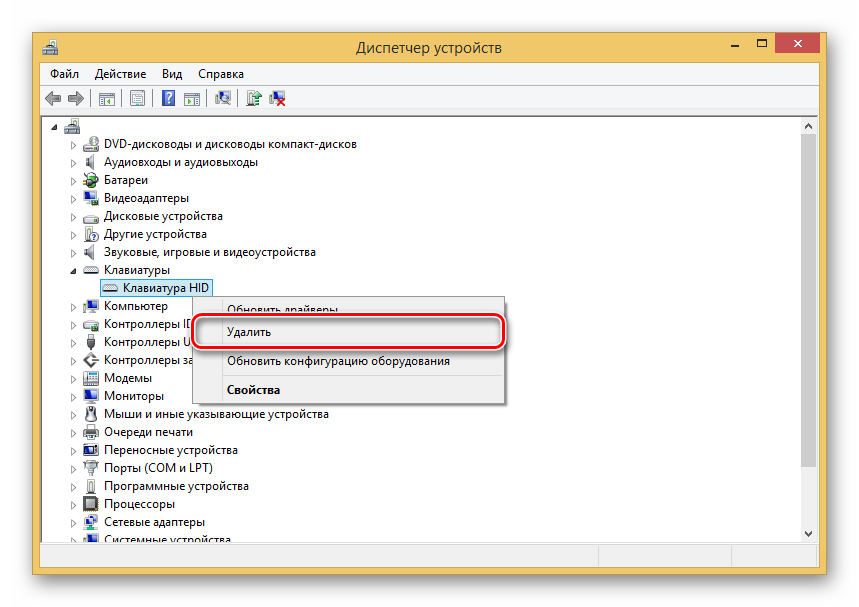859x607 pixels.
Task: Click the scan for hardware changes icon
Action: [x=223, y=98]
